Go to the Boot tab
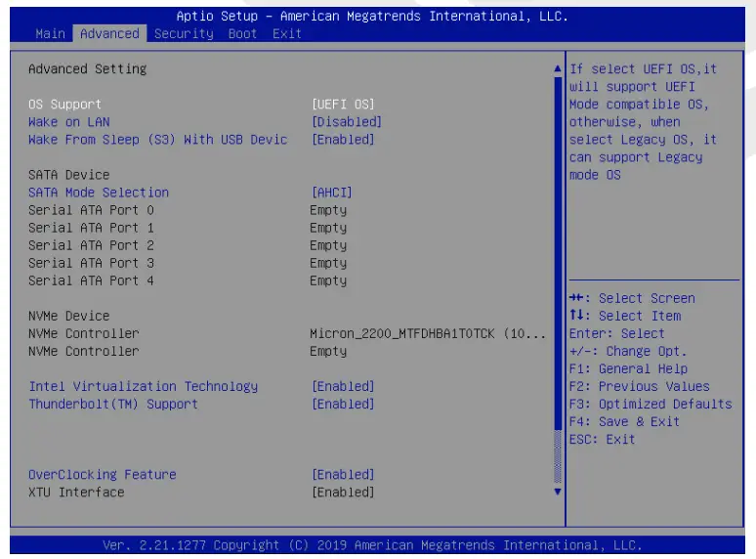 point(242,33)
